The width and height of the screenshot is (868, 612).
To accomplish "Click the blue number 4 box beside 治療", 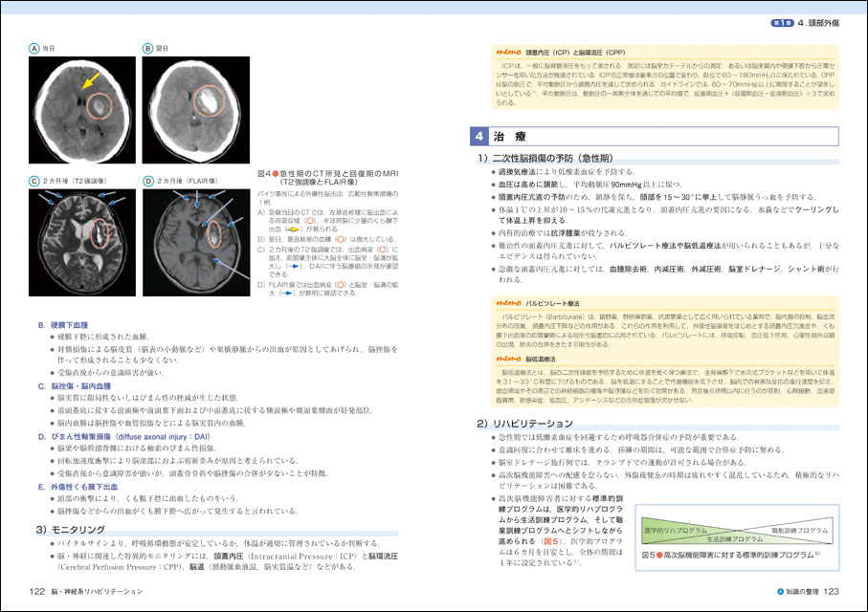I will coord(479,137).
